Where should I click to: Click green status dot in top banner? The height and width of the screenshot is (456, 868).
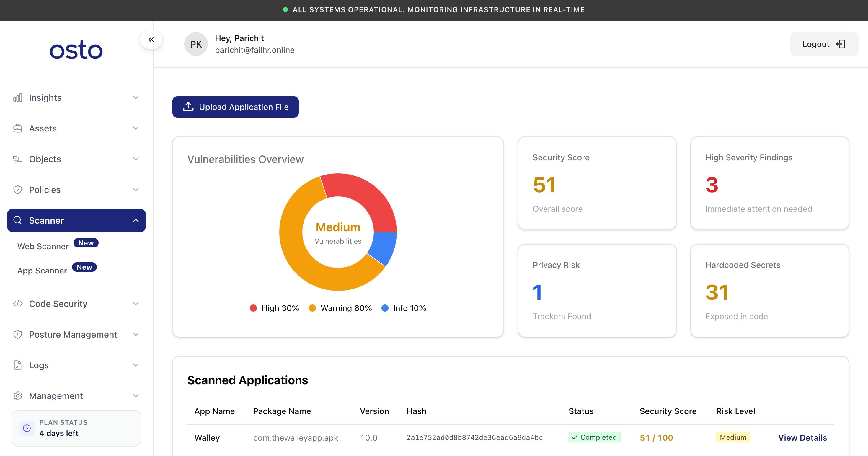tap(285, 9)
